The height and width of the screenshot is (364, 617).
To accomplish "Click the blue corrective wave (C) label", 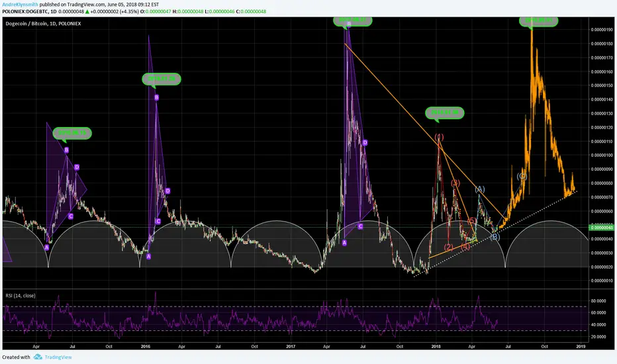I will click(522, 176).
